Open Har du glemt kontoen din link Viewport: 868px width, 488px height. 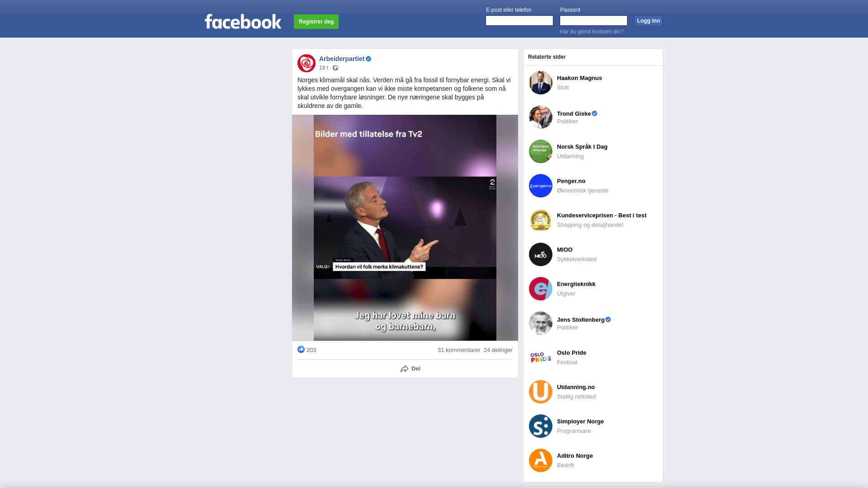click(591, 32)
